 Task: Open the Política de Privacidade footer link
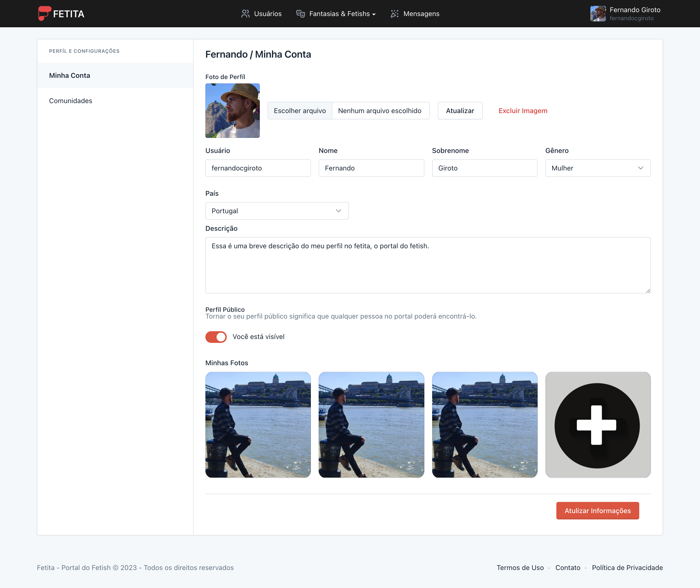(627, 568)
